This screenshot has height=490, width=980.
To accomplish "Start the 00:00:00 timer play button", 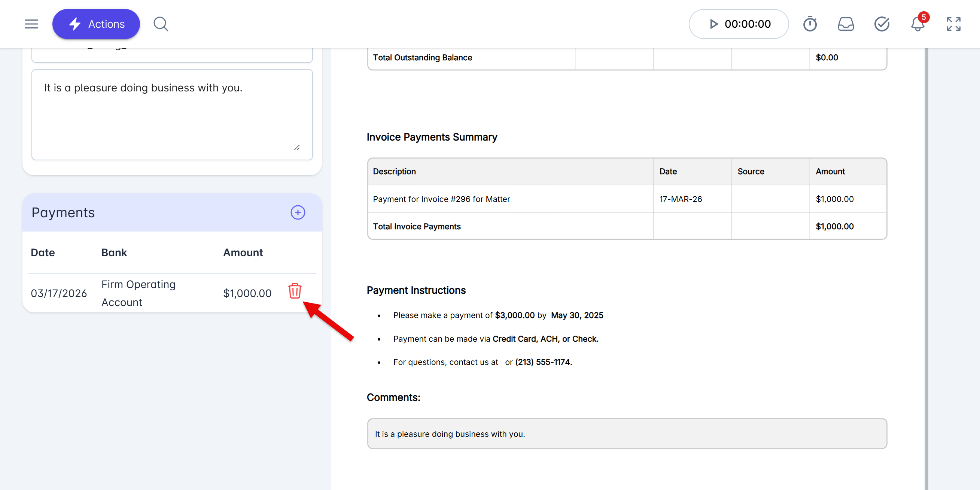I will point(713,24).
